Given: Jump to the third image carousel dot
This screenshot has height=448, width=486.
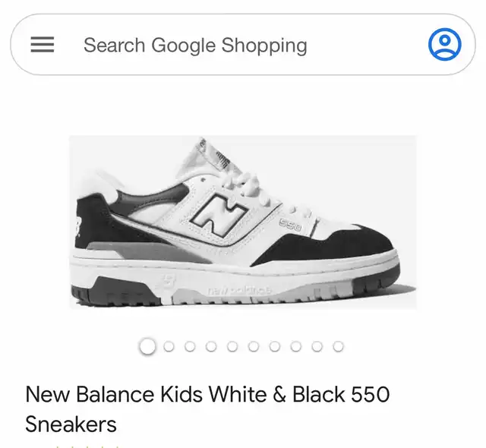Looking at the screenshot, I should 190,347.
